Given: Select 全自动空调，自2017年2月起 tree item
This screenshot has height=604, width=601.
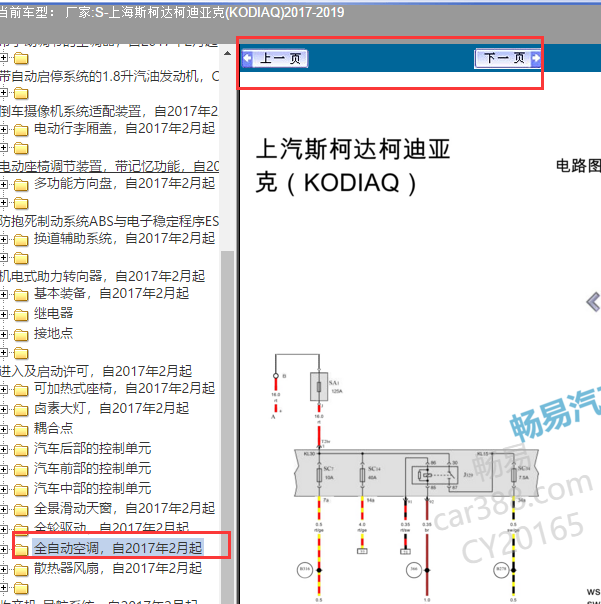Looking at the screenshot, I should click(118, 547).
